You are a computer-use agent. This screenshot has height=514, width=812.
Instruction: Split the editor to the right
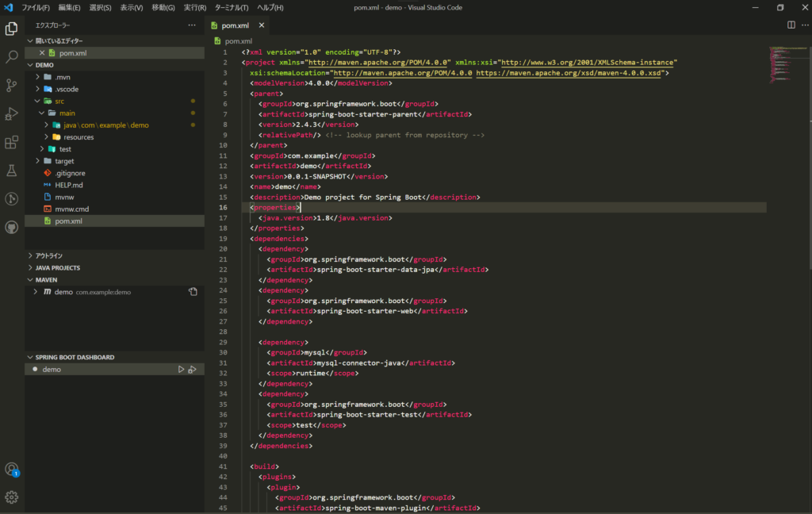[791, 25]
